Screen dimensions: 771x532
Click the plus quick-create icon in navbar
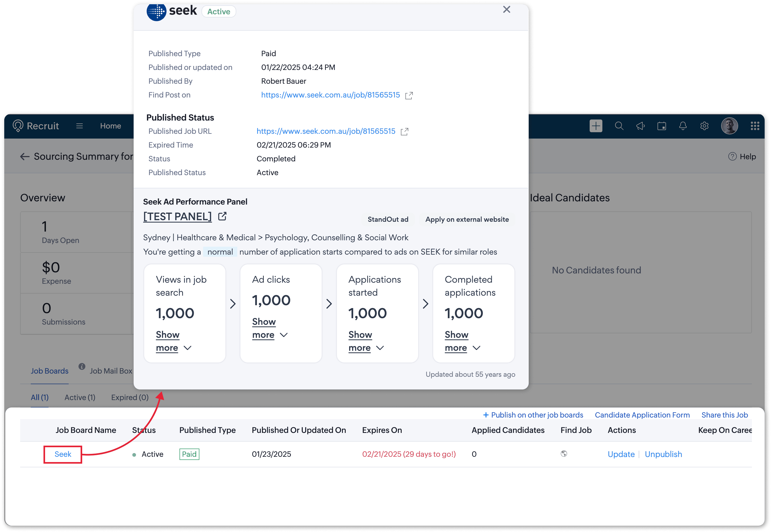point(596,126)
